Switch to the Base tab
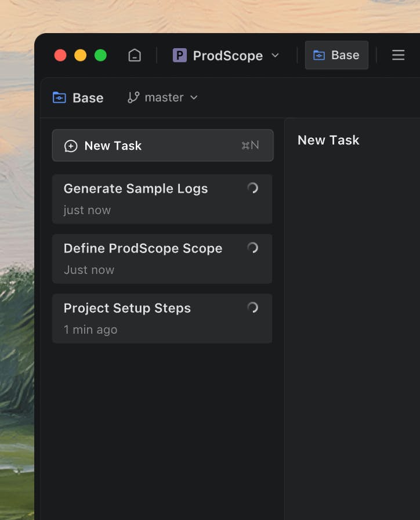Image resolution: width=420 pixels, height=520 pixels. 336,55
